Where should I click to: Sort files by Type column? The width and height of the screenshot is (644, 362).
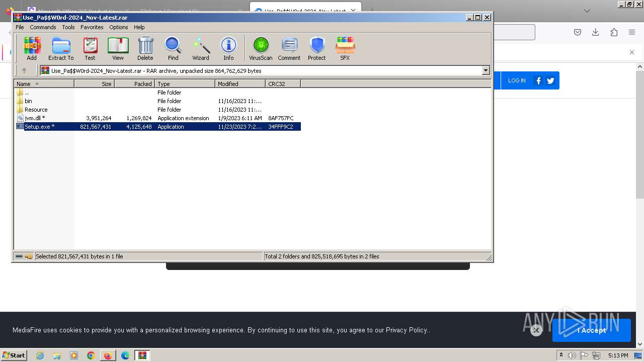185,83
